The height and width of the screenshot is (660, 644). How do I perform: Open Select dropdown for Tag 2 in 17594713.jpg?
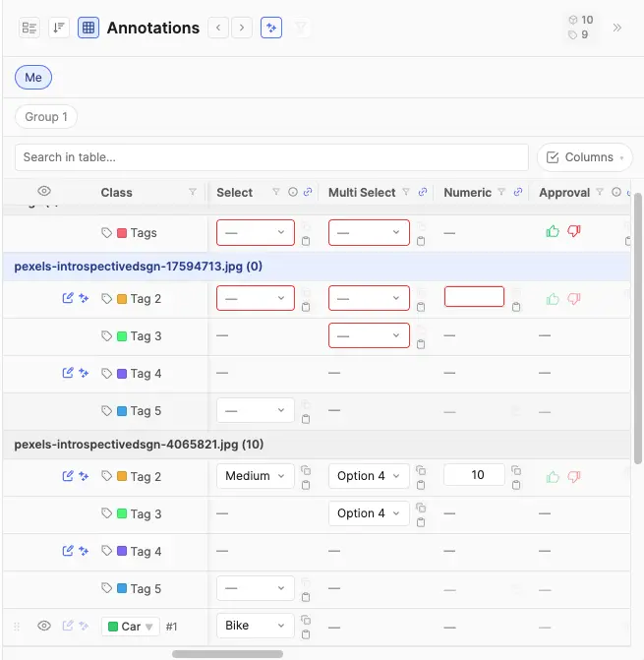click(256, 298)
